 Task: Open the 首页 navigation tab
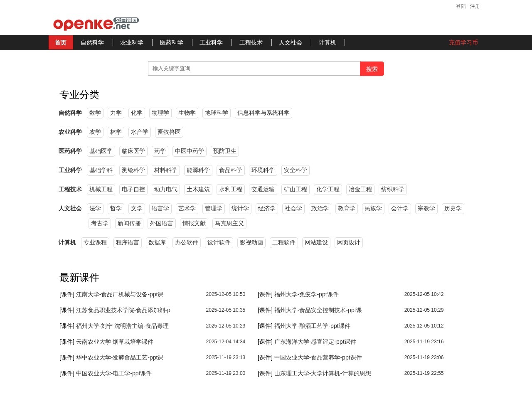tap(61, 42)
